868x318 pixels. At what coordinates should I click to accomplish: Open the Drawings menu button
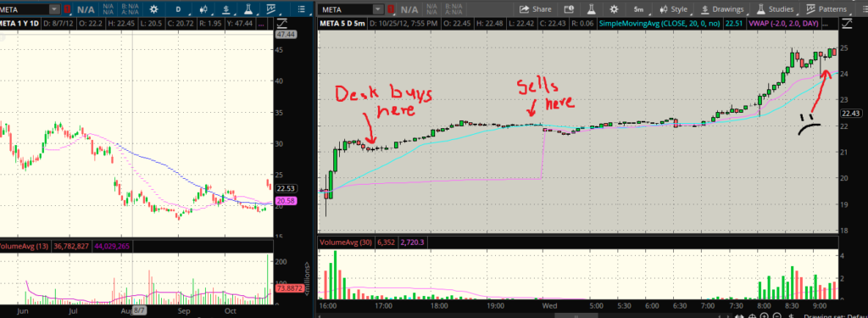tap(721, 8)
